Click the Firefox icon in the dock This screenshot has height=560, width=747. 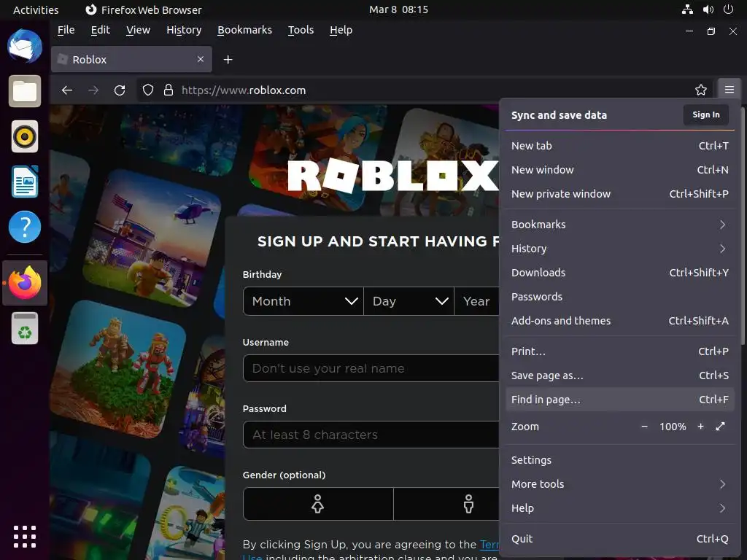tap(25, 282)
